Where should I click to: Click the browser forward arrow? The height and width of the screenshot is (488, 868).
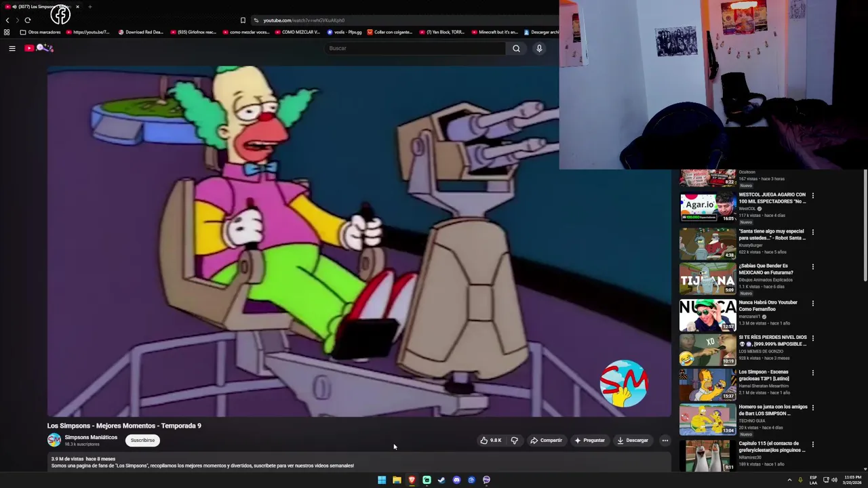18,20
